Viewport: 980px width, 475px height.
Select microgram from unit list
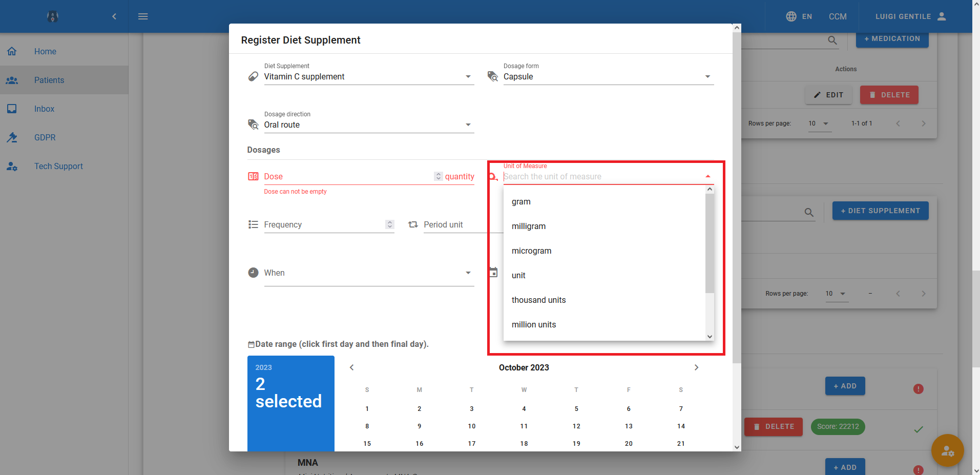(604, 251)
